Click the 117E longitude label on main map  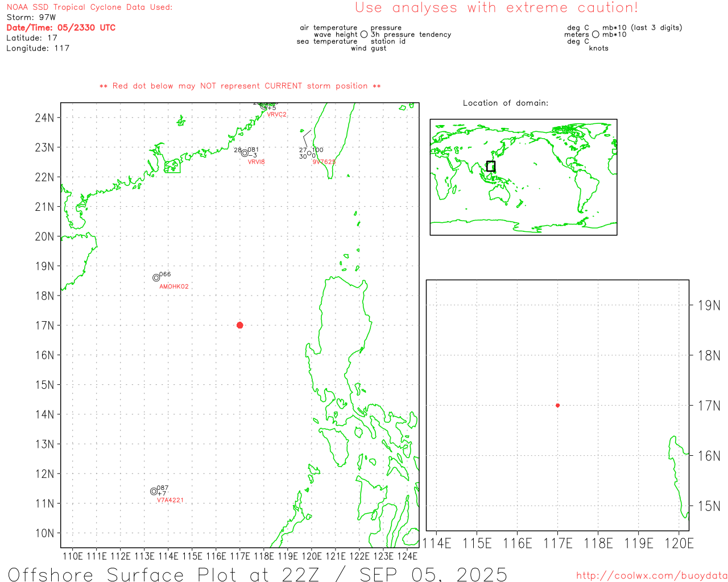pos(240,556)
